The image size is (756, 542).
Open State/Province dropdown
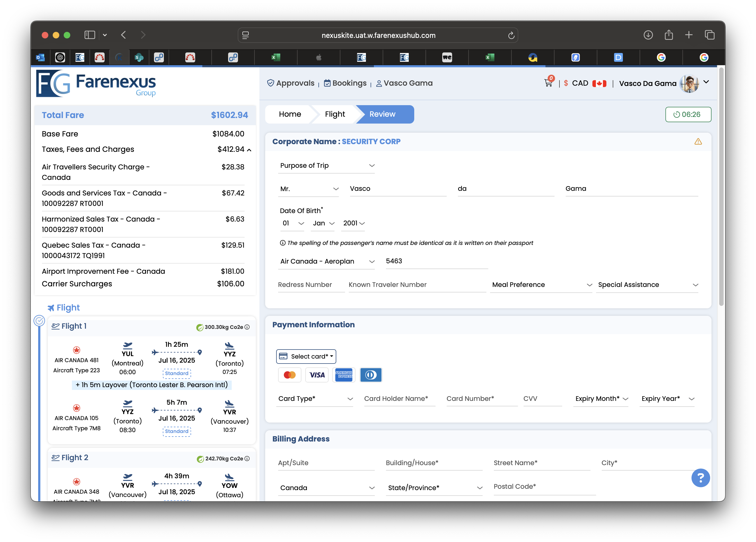[434, 488]
